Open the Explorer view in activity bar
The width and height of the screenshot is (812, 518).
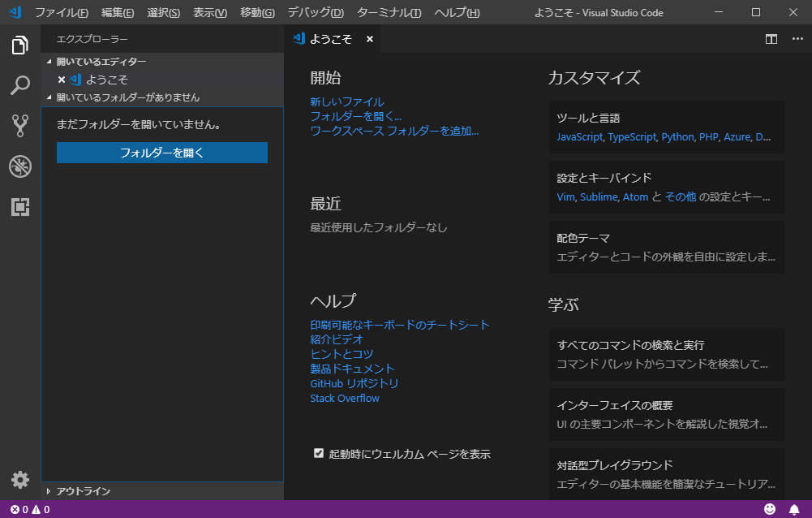(x=20, y=45)
